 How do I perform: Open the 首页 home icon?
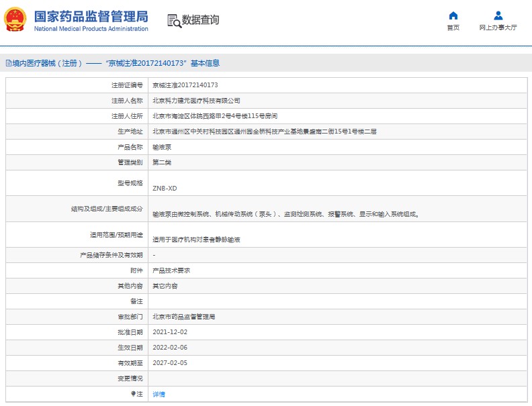pos(453,15)
